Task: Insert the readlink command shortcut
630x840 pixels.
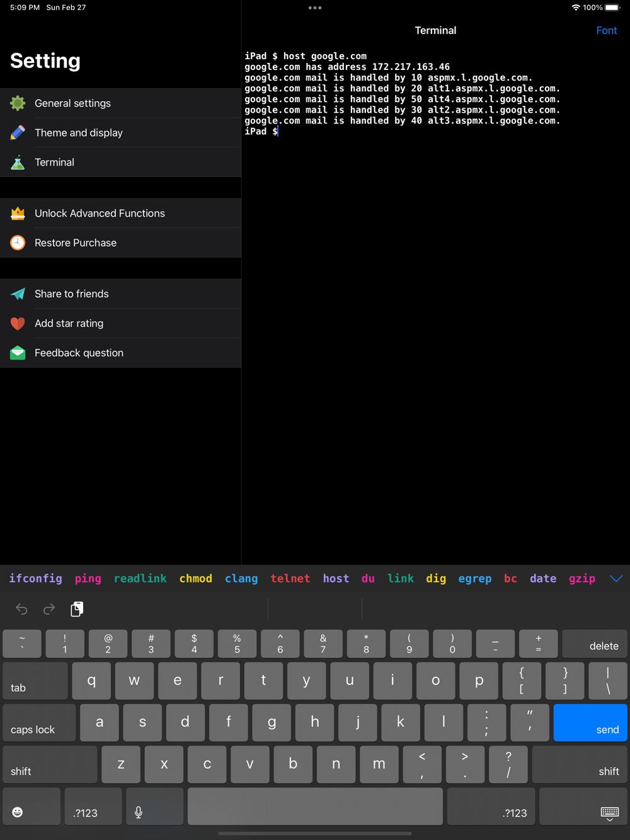Action: tap(140, 578)
